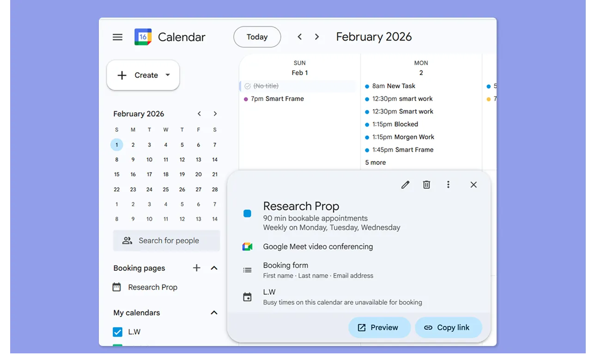Collapse the Booking pages section

click(x=214, y=268)
